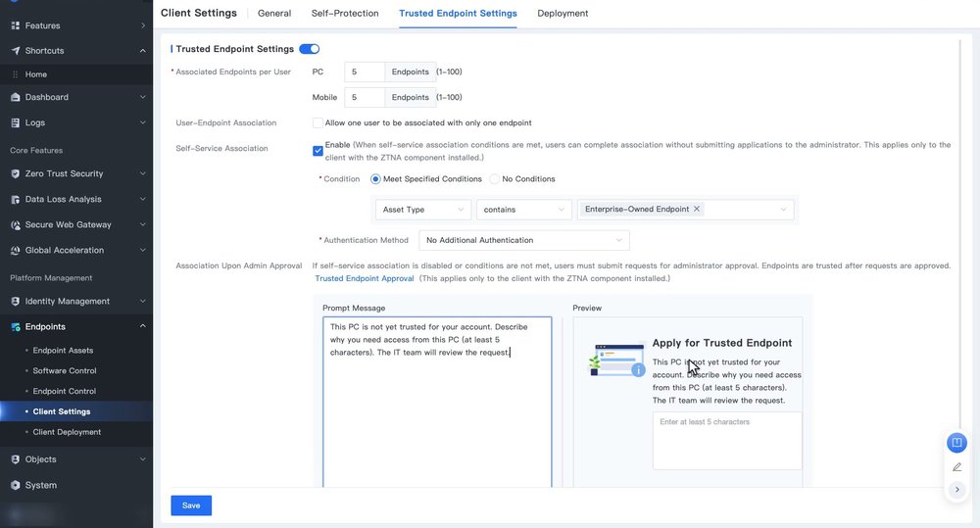
Task: Open Client Deployment in sidebar
Action: (67, 432)
